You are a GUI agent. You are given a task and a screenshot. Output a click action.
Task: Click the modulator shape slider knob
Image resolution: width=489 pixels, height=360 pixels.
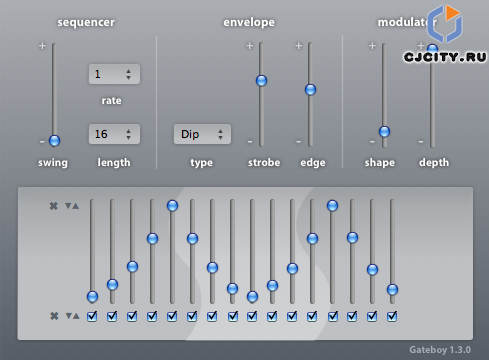click(384, 131)
